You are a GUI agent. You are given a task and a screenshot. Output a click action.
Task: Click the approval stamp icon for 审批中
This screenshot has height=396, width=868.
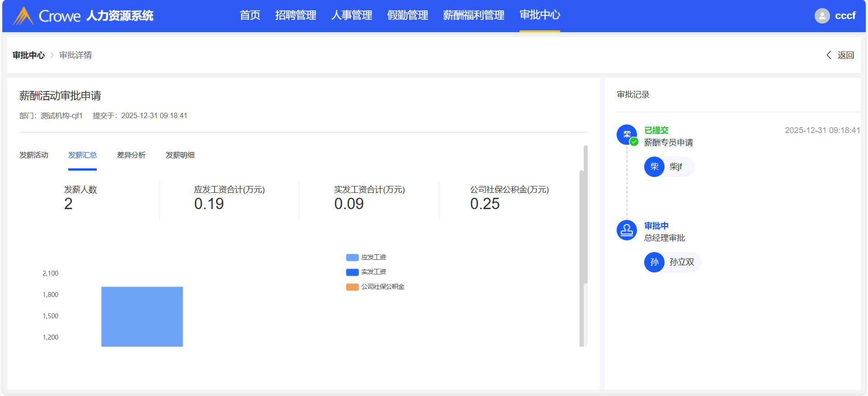[x=627, y=230]
